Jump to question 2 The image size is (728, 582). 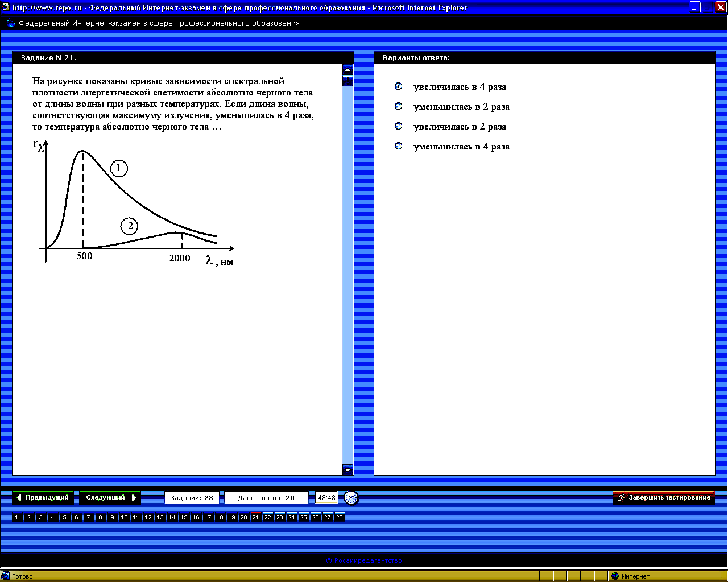29,517
